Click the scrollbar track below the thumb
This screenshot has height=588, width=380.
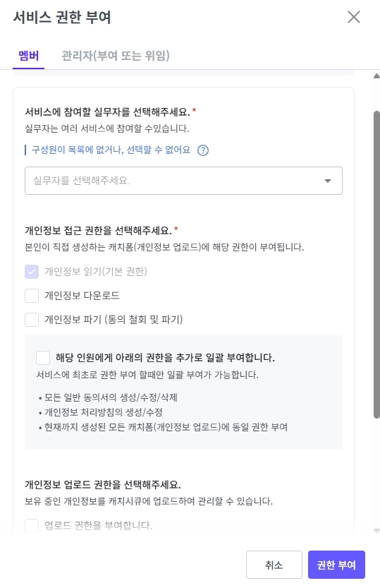click(376, 472)
